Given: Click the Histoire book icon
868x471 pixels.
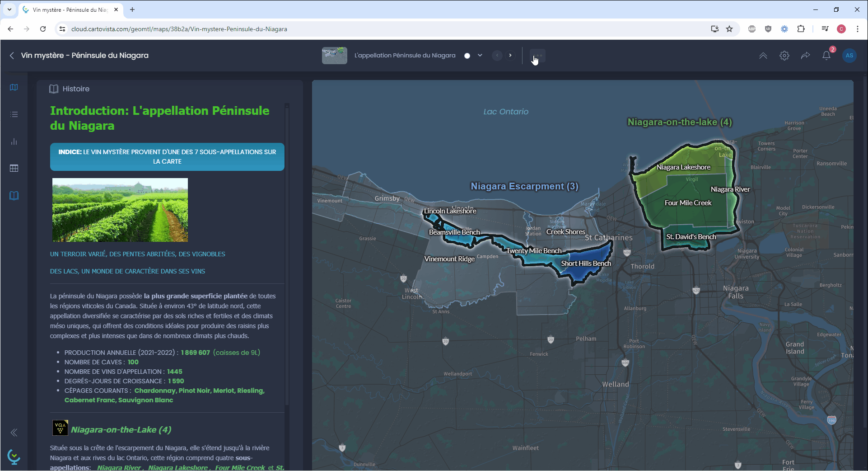Looking at the screenshot, I should pos(54,89).
